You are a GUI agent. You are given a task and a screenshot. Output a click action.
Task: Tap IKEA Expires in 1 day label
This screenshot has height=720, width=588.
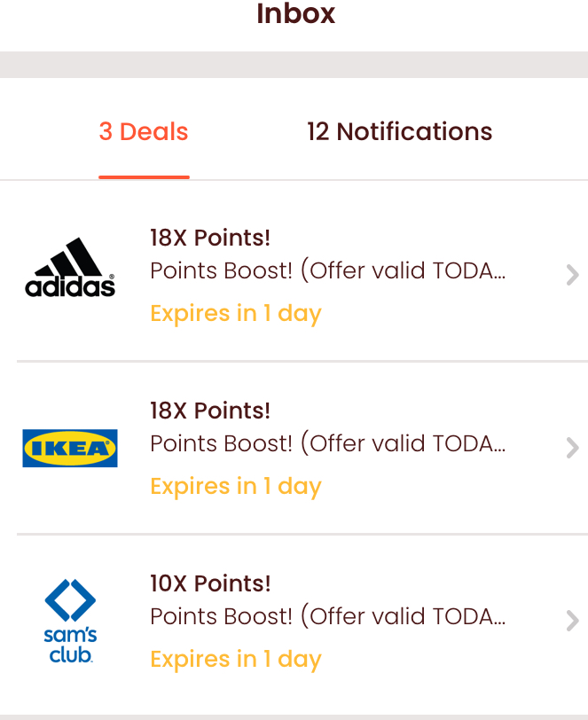pos(236,487)
